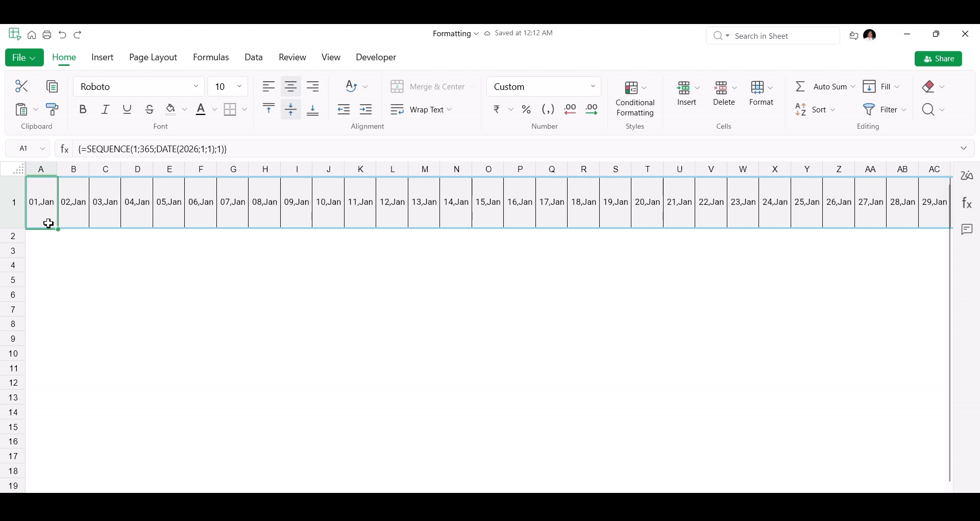Toggle Italic formatting
Viewport: 980px width, 521px height.
(105, 109)
